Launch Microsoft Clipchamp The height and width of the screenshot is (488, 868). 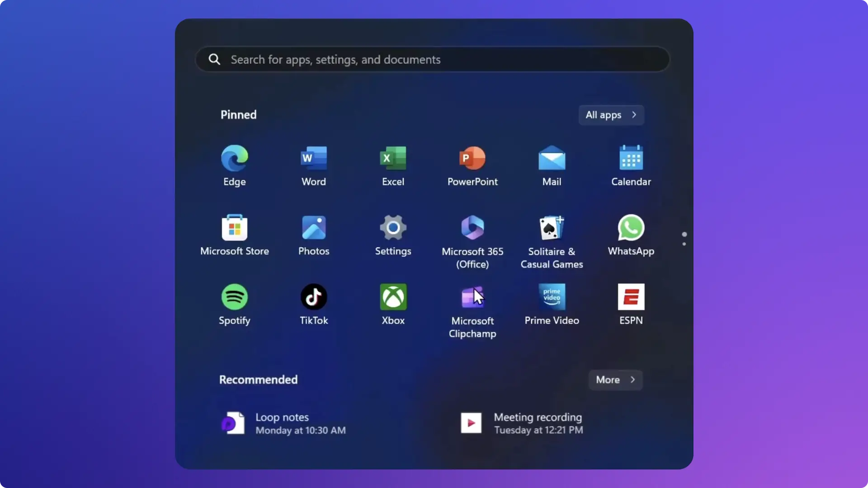tap(472, 297)
